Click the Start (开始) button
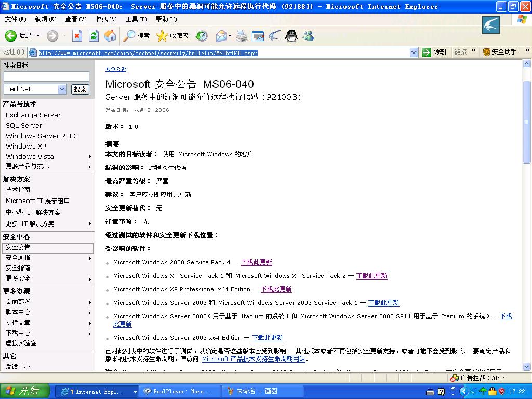The image size is (532, 399). tap(24, 391)
